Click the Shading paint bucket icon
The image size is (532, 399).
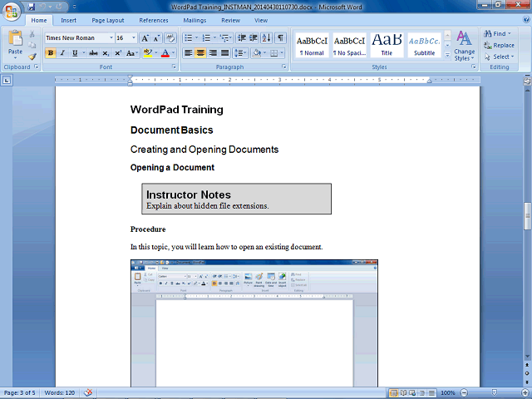(x=257, y=53)
